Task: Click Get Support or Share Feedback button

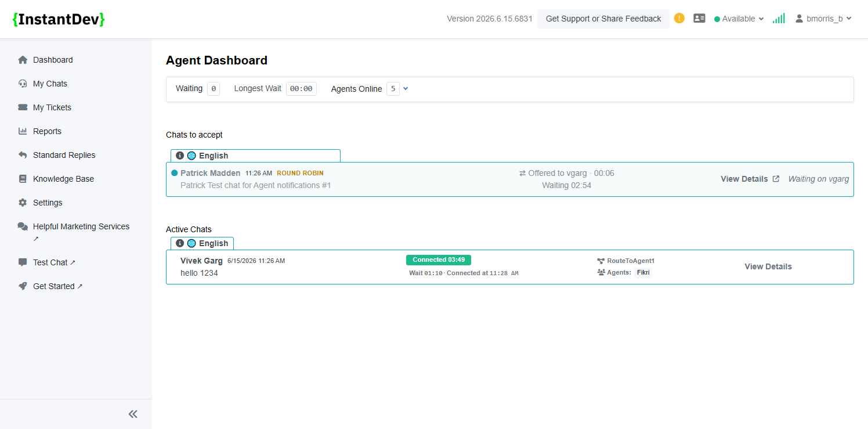Action: pyautogui.click(x=603, y=19)
